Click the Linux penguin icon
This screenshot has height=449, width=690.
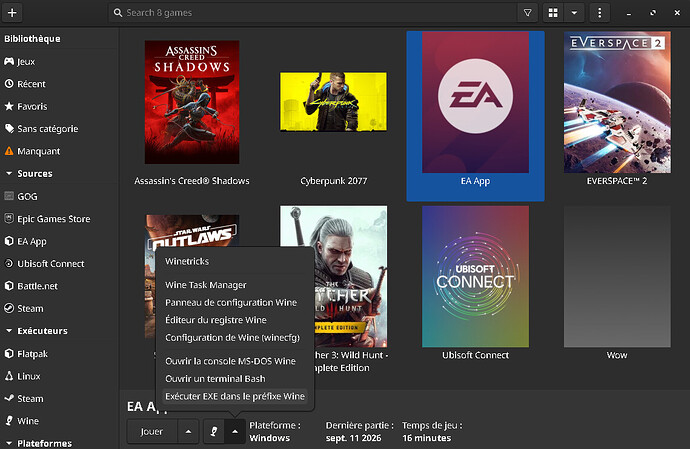point(9,376)
